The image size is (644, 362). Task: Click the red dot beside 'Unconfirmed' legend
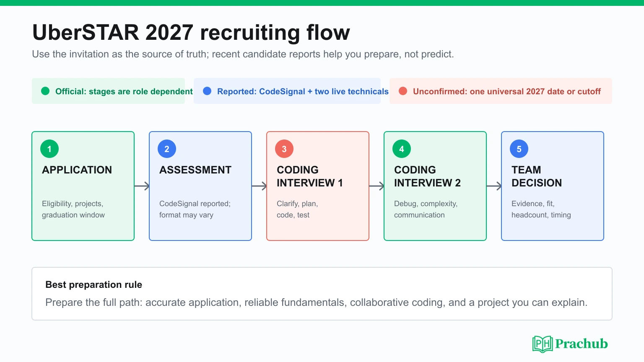(x=403, y=91)
